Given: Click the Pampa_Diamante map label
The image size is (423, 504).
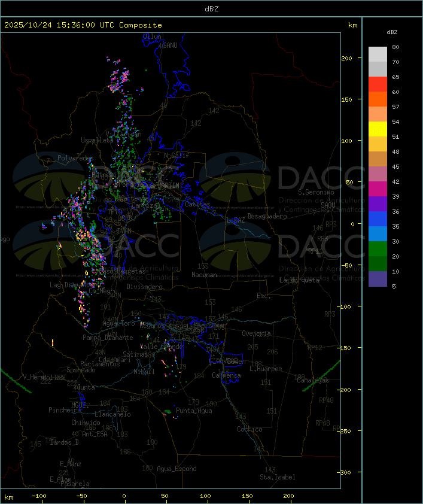Looking at the screenshot, I should 108,338.
